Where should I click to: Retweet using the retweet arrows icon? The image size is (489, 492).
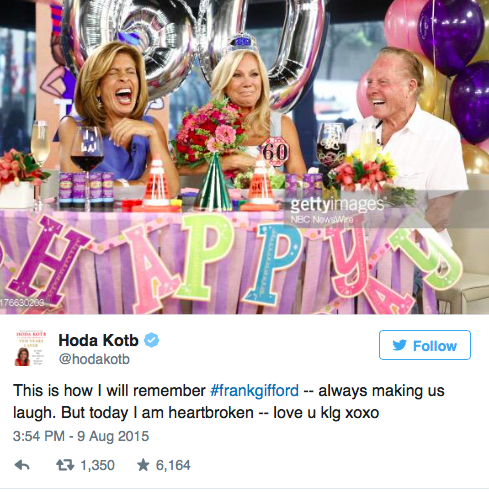pyautogui.click(x=65, y=465)
